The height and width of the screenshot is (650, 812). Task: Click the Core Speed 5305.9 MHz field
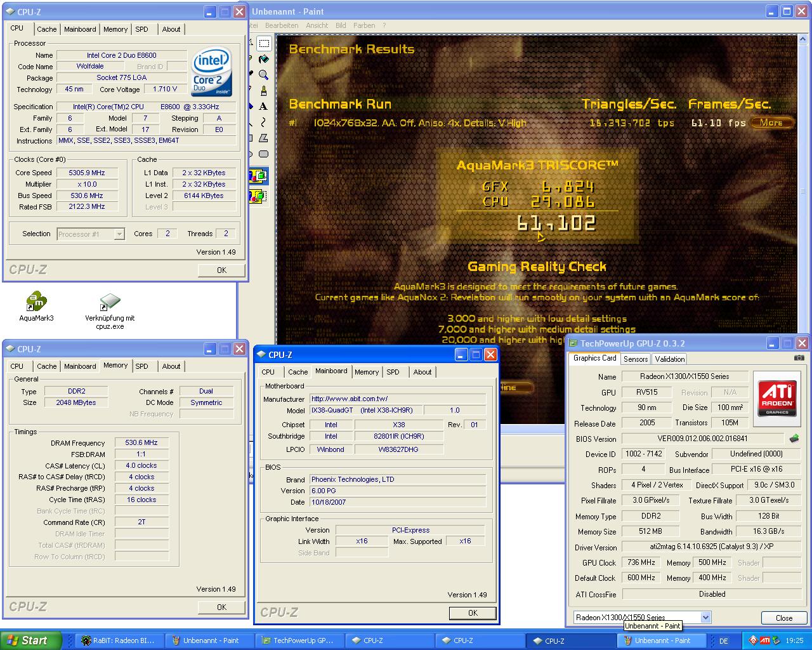point(87,173)
